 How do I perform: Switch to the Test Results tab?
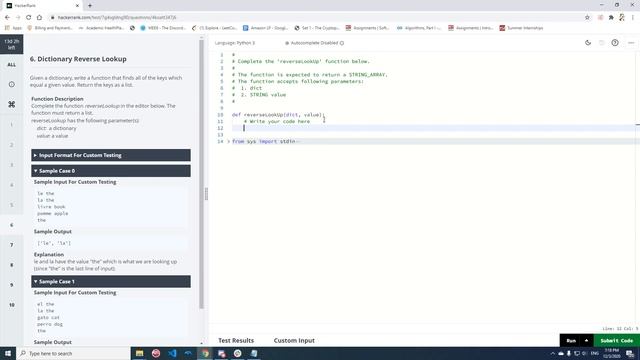point(236,340)
